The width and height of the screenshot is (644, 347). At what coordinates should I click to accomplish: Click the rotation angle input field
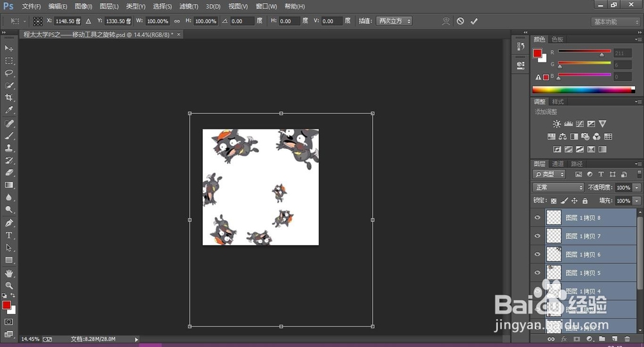pyautogui.click(x=241, y=21)
